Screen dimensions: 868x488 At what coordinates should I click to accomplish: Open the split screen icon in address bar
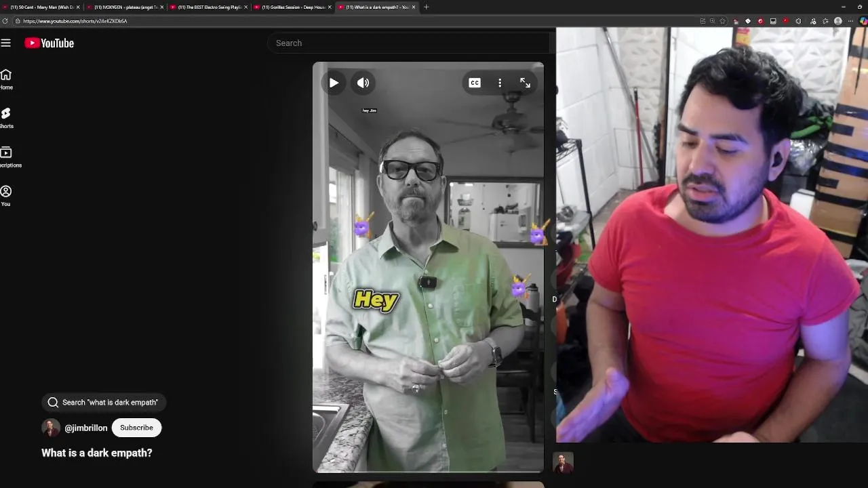pyautogui.click(x=703, y=21)
